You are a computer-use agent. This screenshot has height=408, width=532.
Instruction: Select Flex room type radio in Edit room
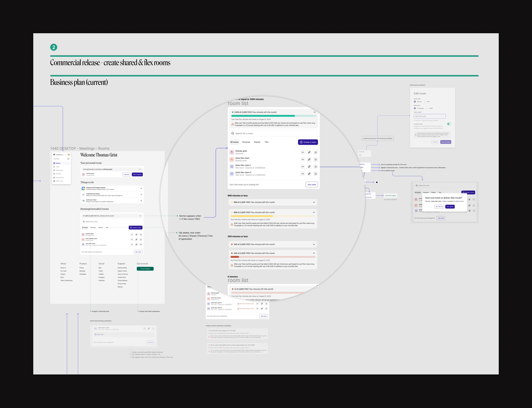[425, 102]
